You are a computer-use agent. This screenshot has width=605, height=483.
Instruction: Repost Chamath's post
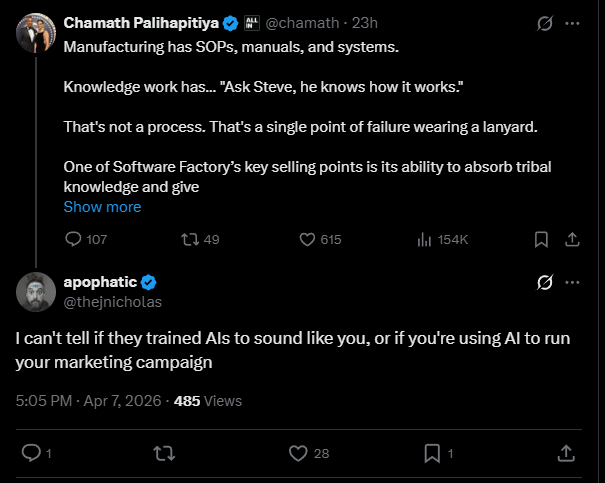click(x=187, y=240)
